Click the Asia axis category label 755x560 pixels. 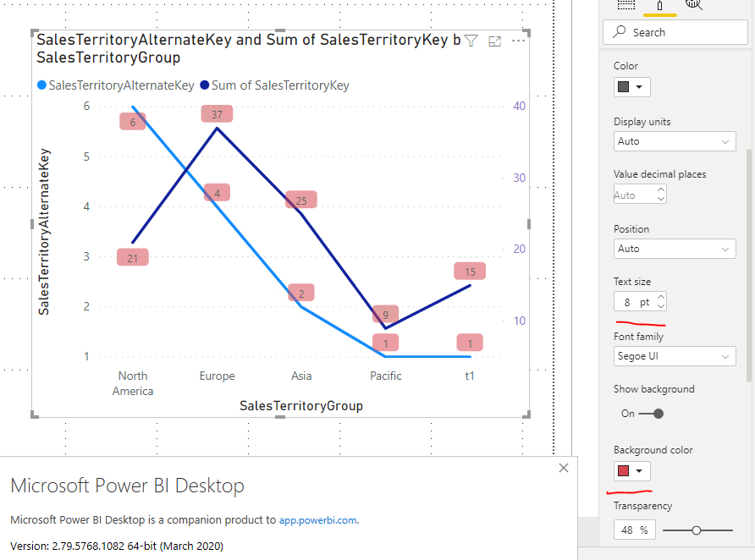click(301, 376)
